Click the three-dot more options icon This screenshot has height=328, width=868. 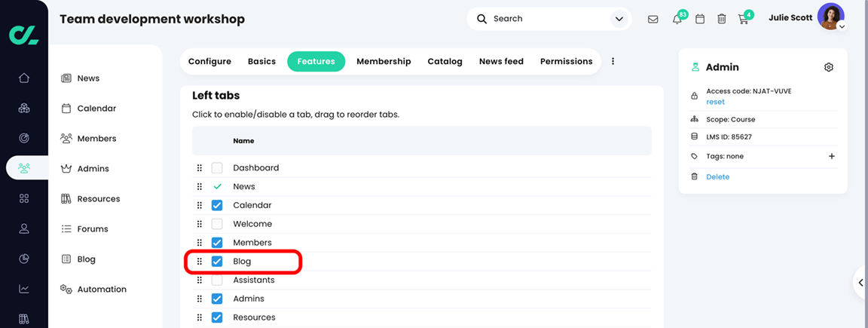tap(613, 62)
